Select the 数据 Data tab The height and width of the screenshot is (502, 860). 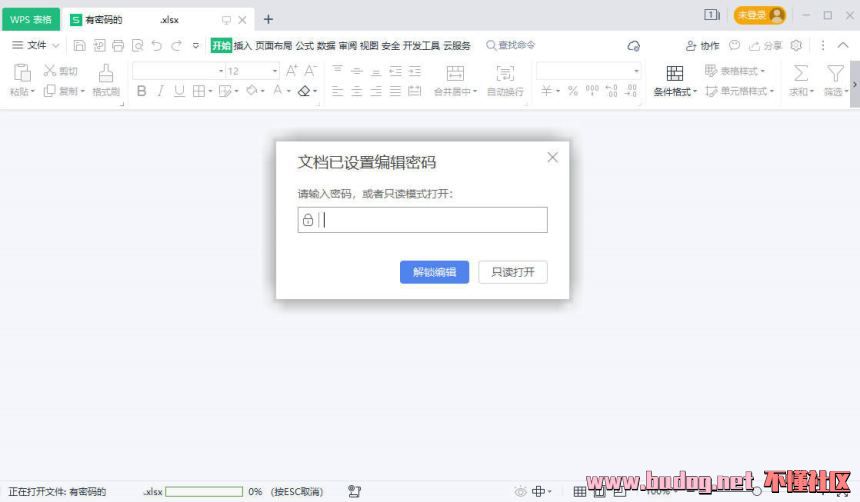326,46
